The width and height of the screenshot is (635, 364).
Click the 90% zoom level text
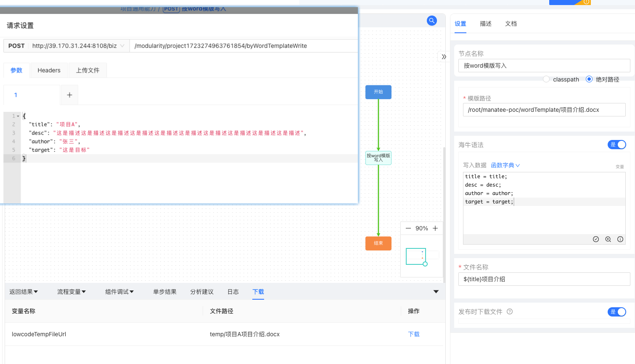[x=422, y=228]
